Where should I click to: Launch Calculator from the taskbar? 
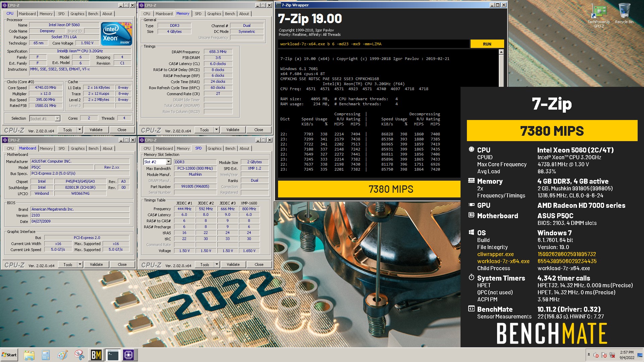tap(46, 355)
